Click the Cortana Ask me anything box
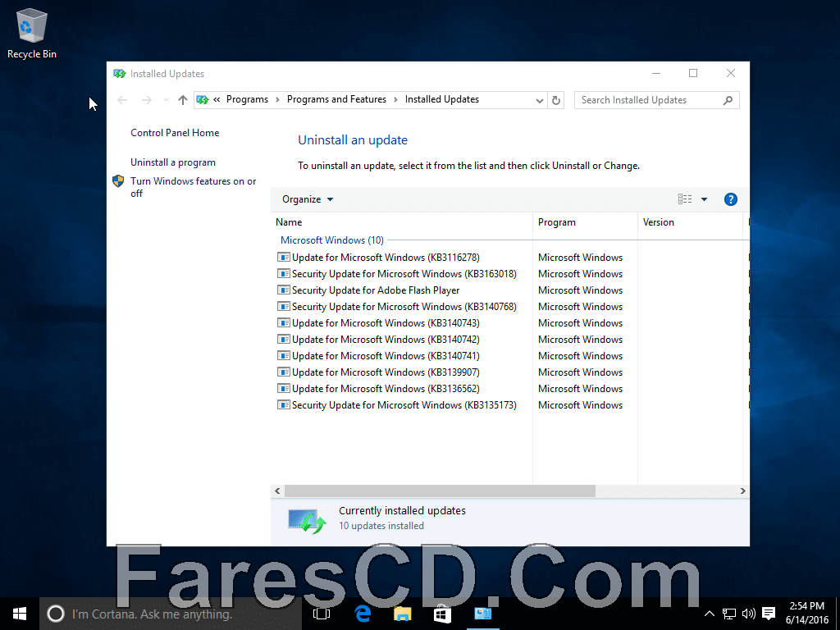This screenshot has width=840, height=630. coord(171,614)
